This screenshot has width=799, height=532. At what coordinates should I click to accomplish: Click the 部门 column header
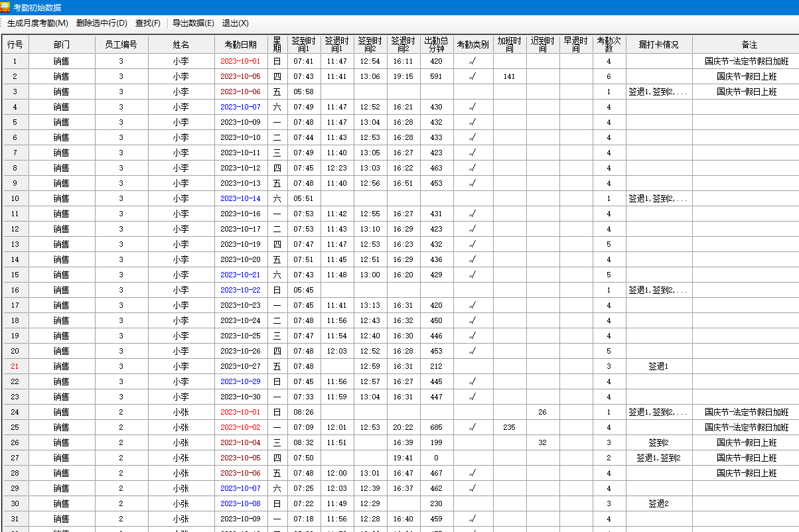tap(62, 44)
